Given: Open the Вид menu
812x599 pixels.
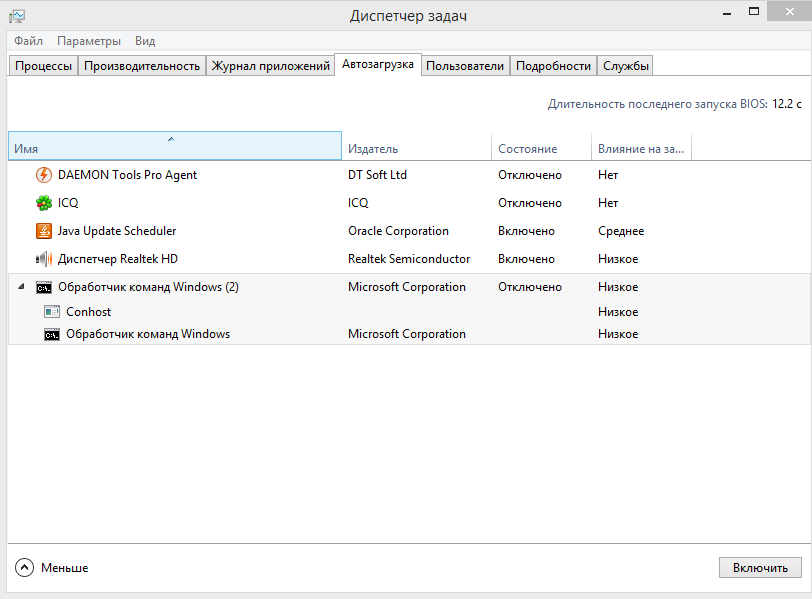Looking at the screenshot, I should pos(145,41).
